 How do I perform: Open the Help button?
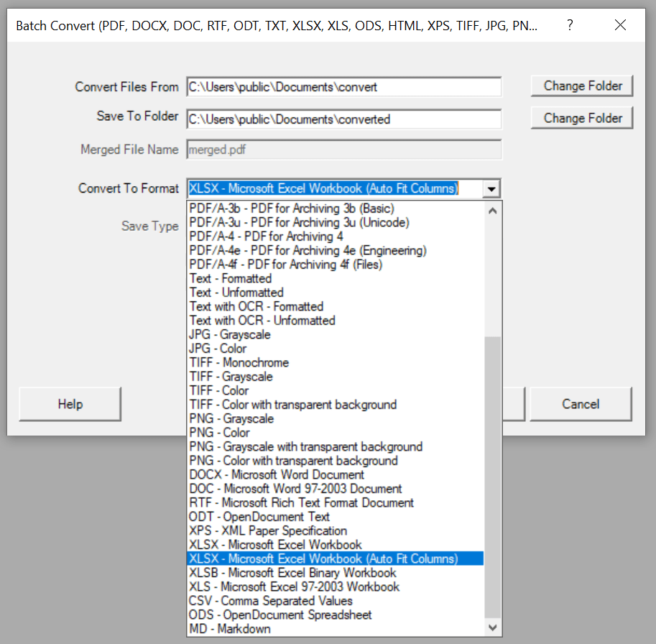(x=70, y=404)
